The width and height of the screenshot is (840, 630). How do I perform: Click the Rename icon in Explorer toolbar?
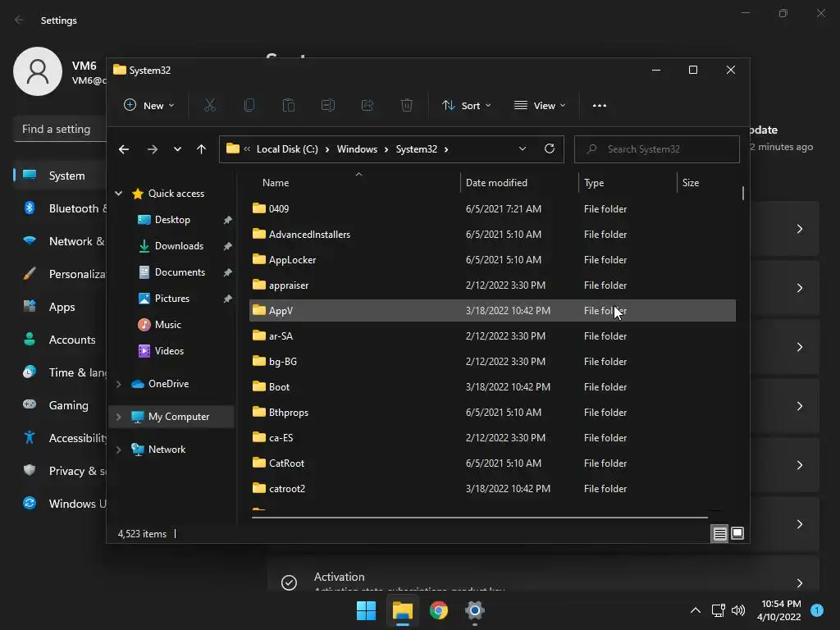[328, 106]
